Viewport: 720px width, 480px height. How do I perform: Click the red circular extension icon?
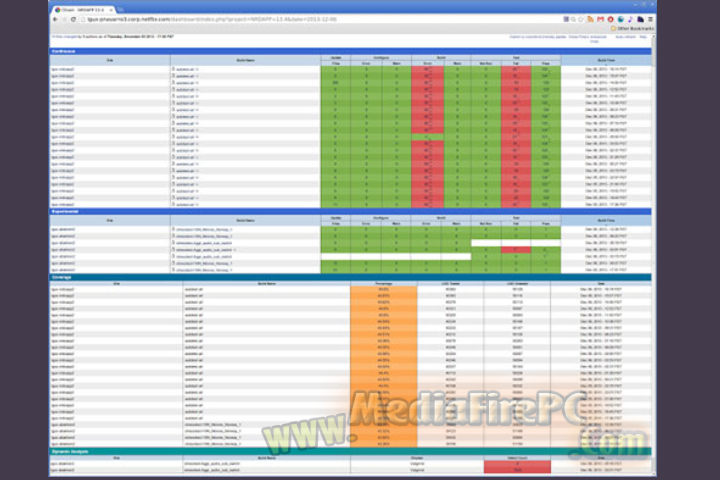pyautogui.click(x=610, y=19)
